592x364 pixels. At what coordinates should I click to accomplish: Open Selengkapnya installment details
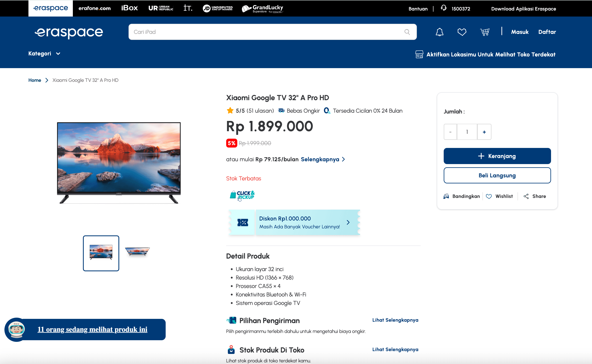click(x=323, y=159)
